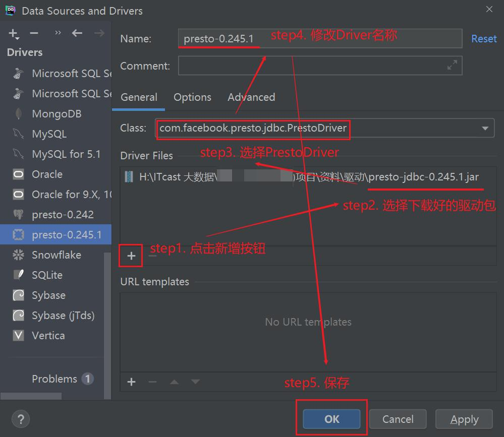Expand the Comment editor with its corner icon
The image size is (504, 437).
(x=453, y=65)
